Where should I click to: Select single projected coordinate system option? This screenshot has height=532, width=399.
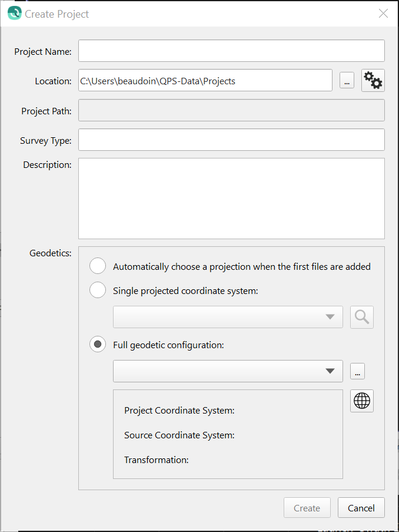click(x=98, y=290)
